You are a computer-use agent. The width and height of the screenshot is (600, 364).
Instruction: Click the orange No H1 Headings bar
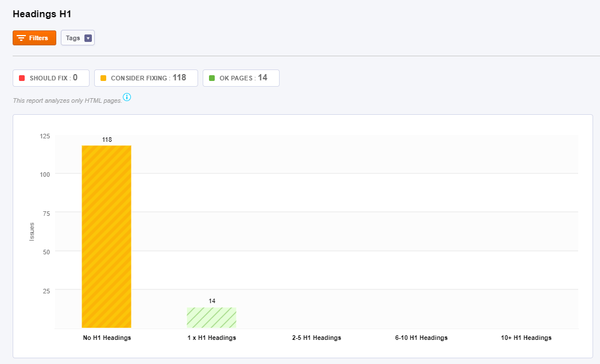pyautogui.click(x=106, y=237)
